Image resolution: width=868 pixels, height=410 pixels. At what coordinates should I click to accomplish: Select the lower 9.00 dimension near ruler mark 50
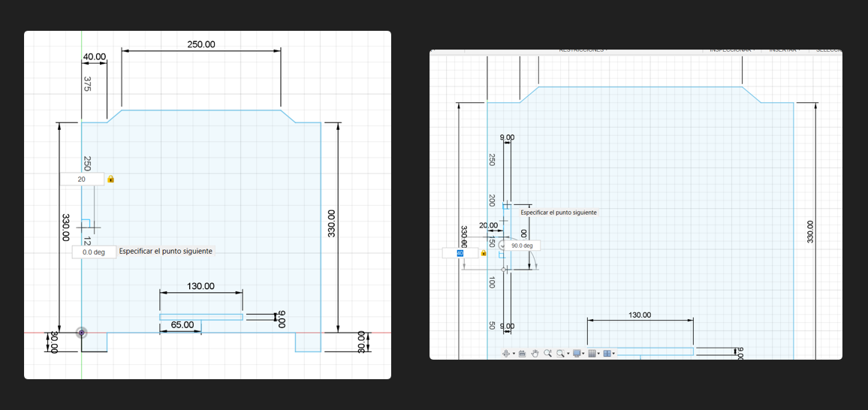[x=507, y=326]
